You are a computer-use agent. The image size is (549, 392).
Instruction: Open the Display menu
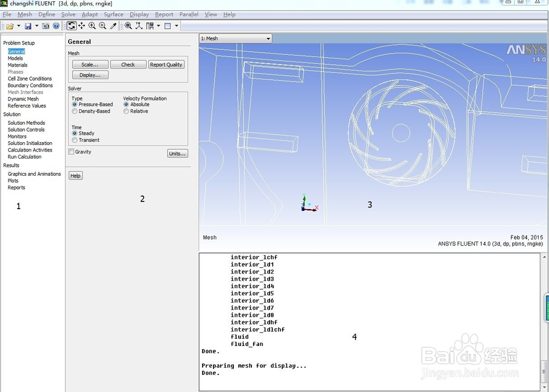tap(139, 14)
